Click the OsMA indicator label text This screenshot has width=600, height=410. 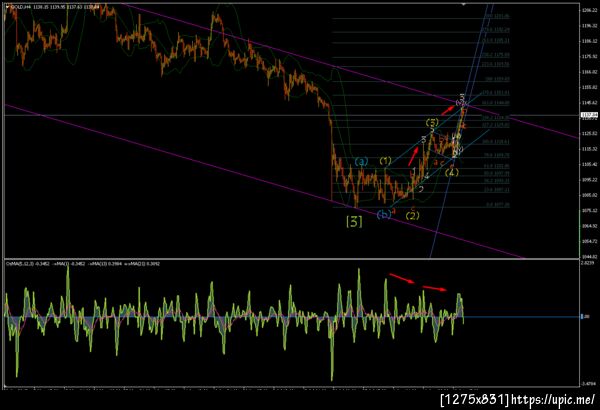(x=83, y=264)
